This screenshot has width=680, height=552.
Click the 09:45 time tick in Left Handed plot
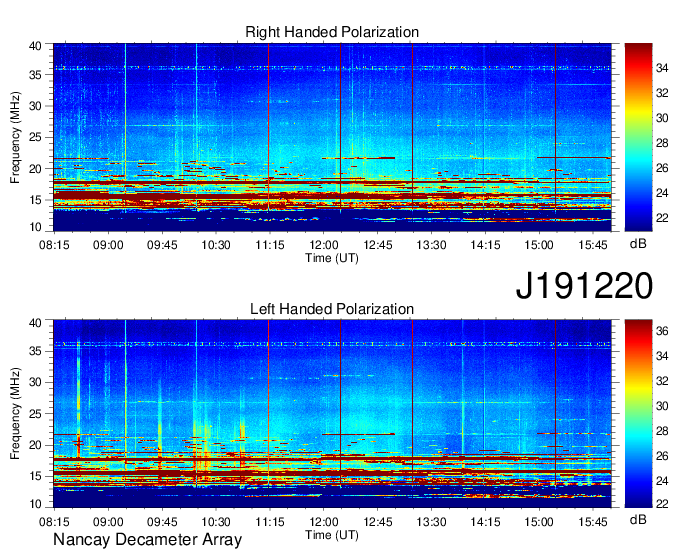[x=162, y=522]
